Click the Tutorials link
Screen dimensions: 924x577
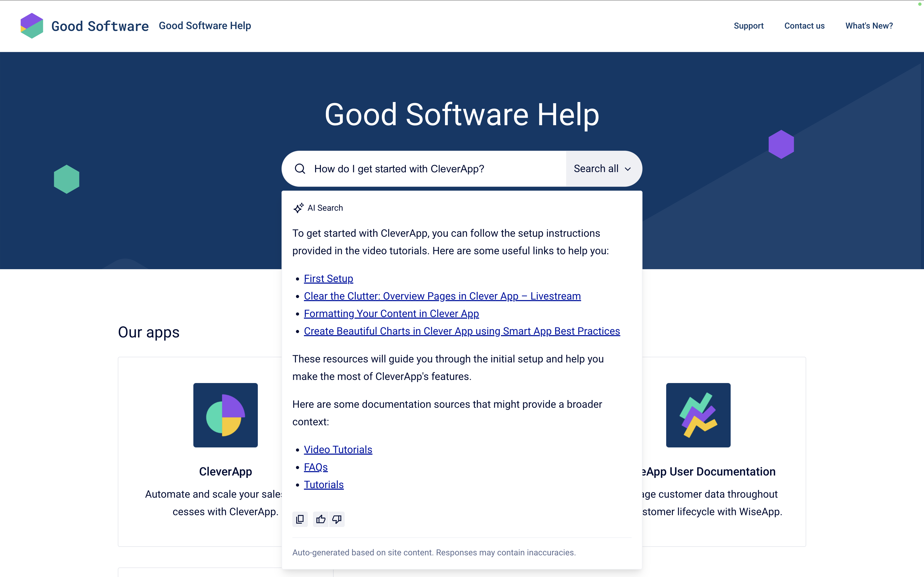pos(324,485)
